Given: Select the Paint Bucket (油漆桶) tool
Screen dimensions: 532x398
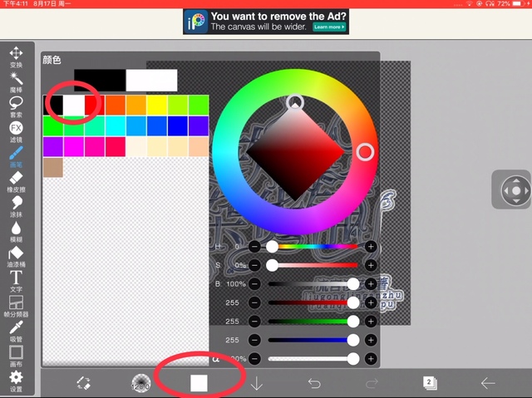Looking at the screenshot, I should (x=16, y=254).
